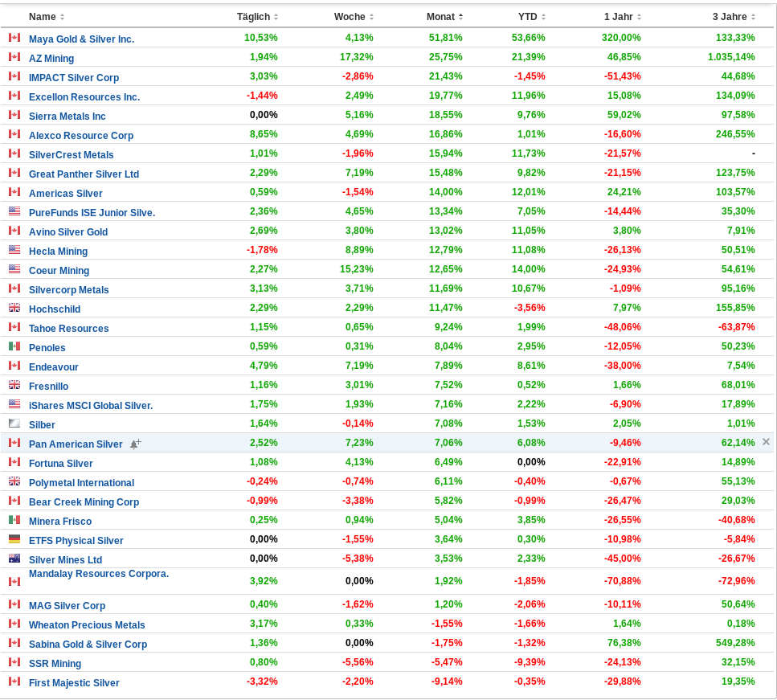Open Hochschild stock link
Viewport: 777px width, 700px height.
coord(55,309)
